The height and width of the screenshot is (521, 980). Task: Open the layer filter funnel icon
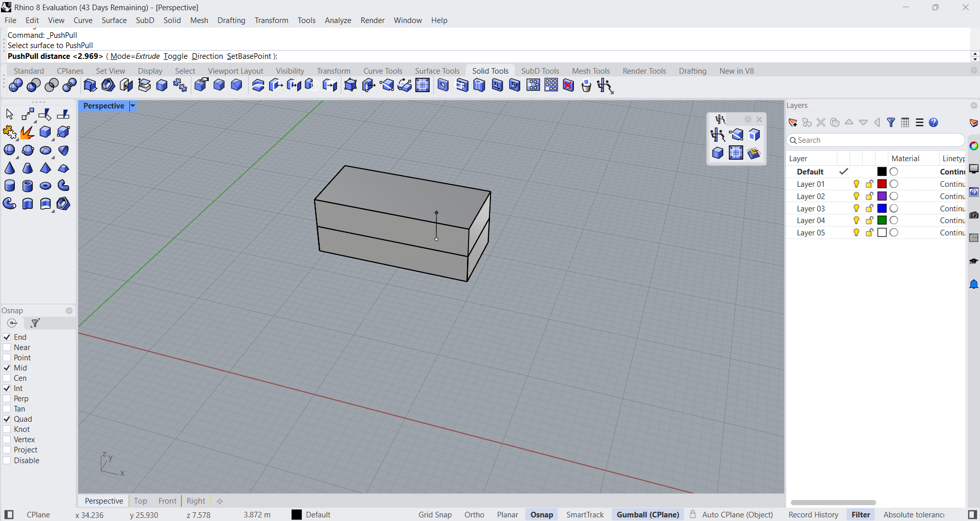click(x=891, y=123)
